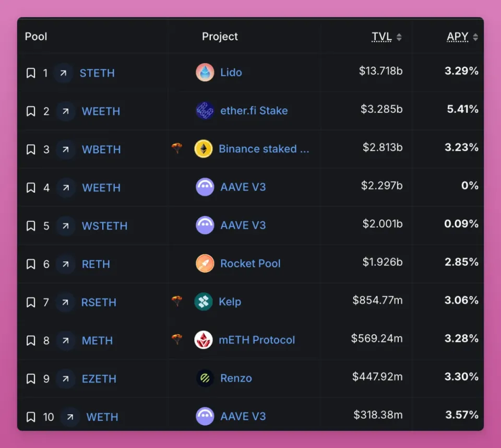
Task: Open external arrow for WBETH pool
Action: pyautogui.click(x=66, y=149)
